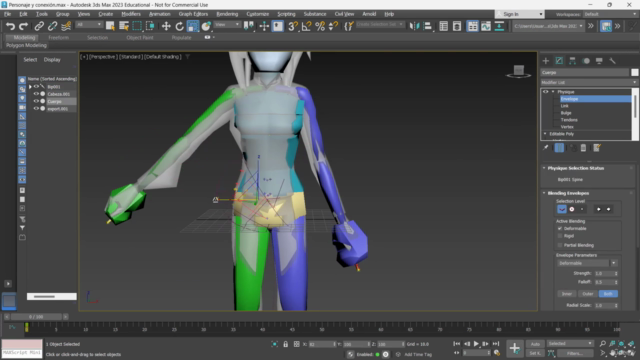The height and width of the screenshot is (360, 640).
Task: Toggle the Physique modifier eye icon
Action: point(546,92)
